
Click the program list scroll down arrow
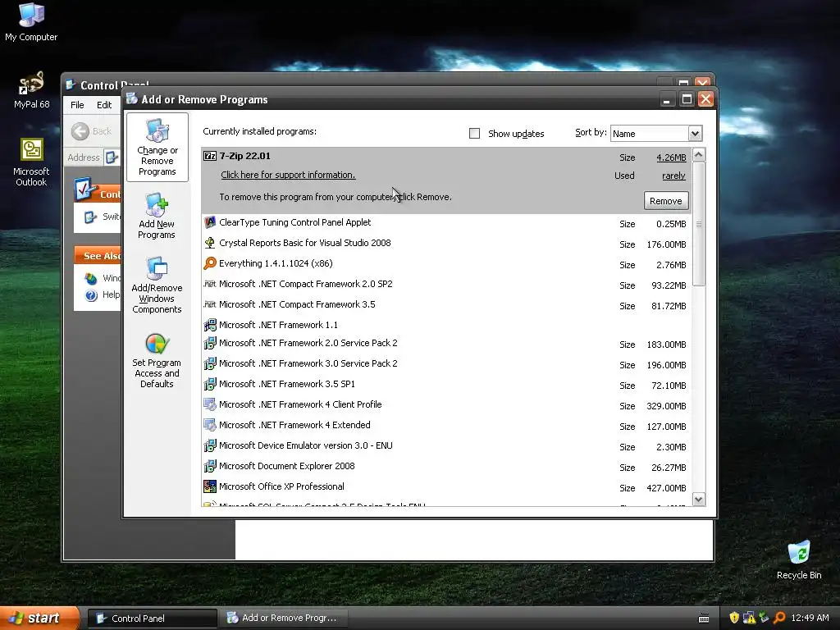coord(699,500)
